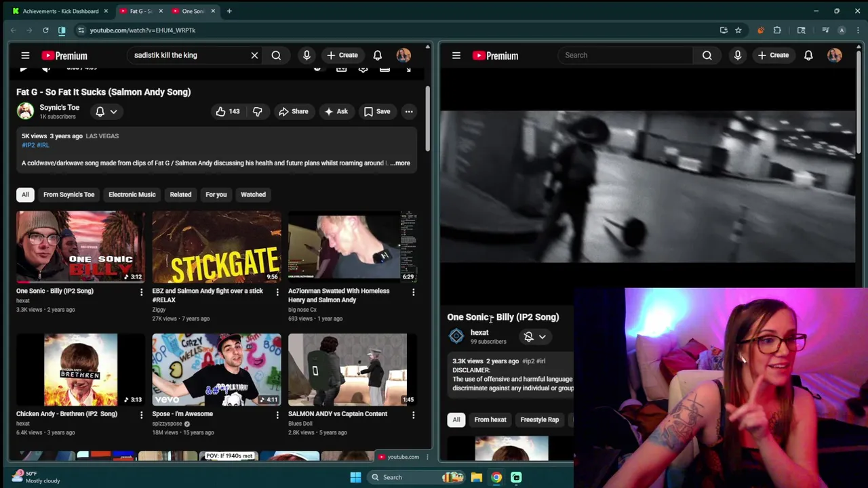
Task: Start voice search in right pane
Action: click(738, 56)
